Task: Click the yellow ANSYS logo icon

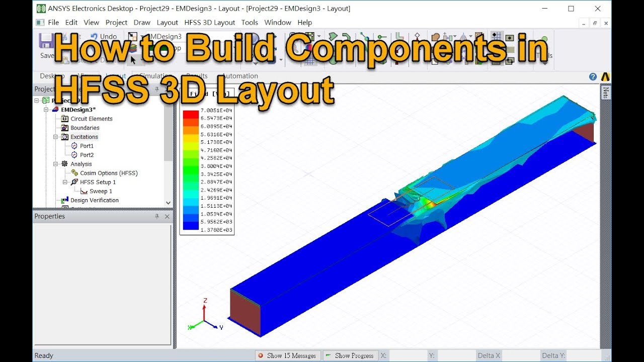Action: 605,76
